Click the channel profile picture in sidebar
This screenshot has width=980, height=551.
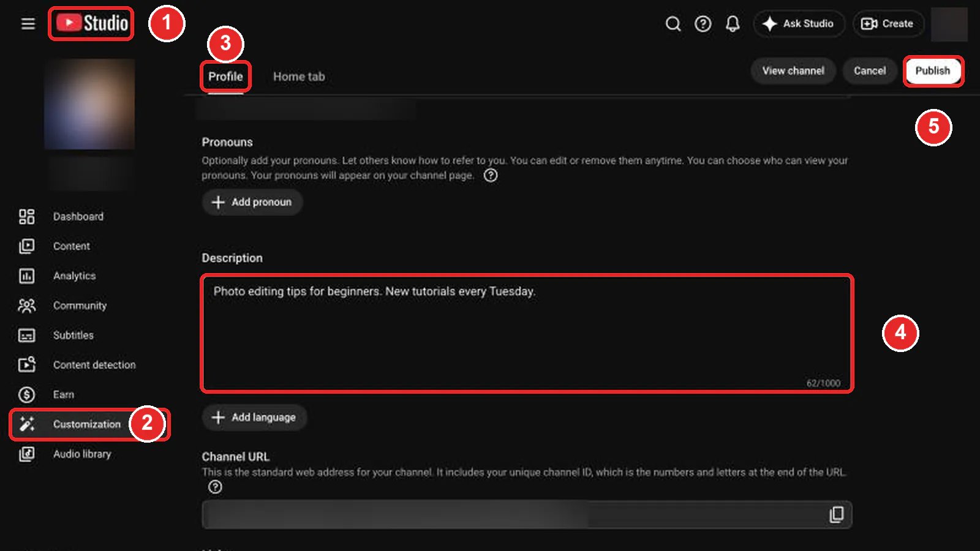(x=89, y=104)
